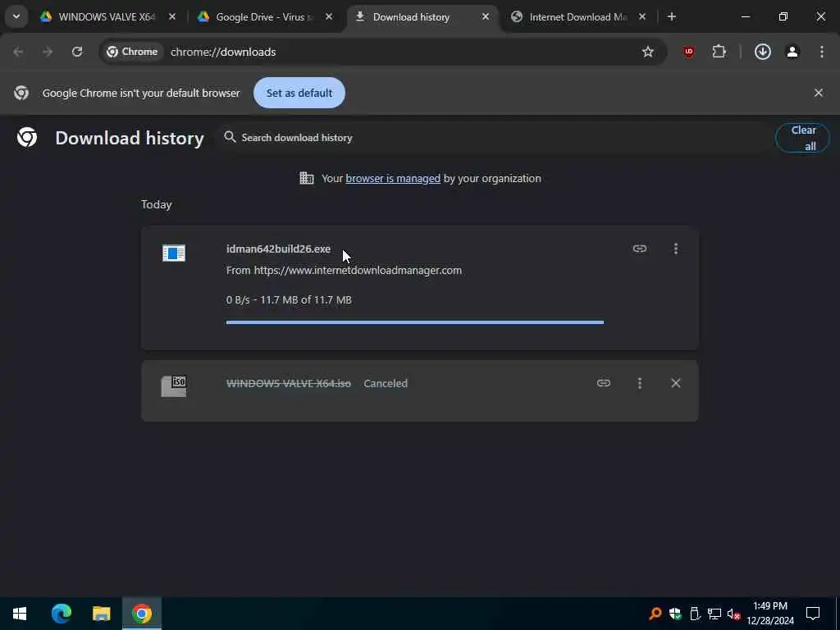Image resolution: width=840 pixels, height=630 pixels.
Task: Close the Google Drive tab
Action: [329, 17]
